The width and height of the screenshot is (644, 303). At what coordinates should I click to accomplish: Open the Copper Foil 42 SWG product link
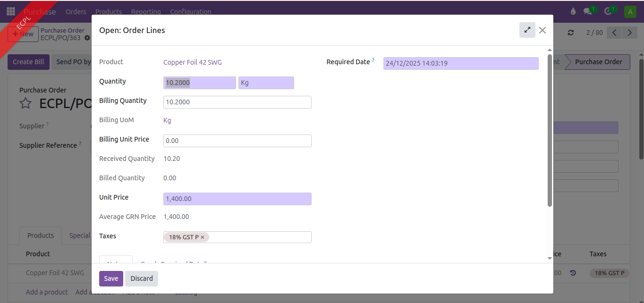[192, 62]
